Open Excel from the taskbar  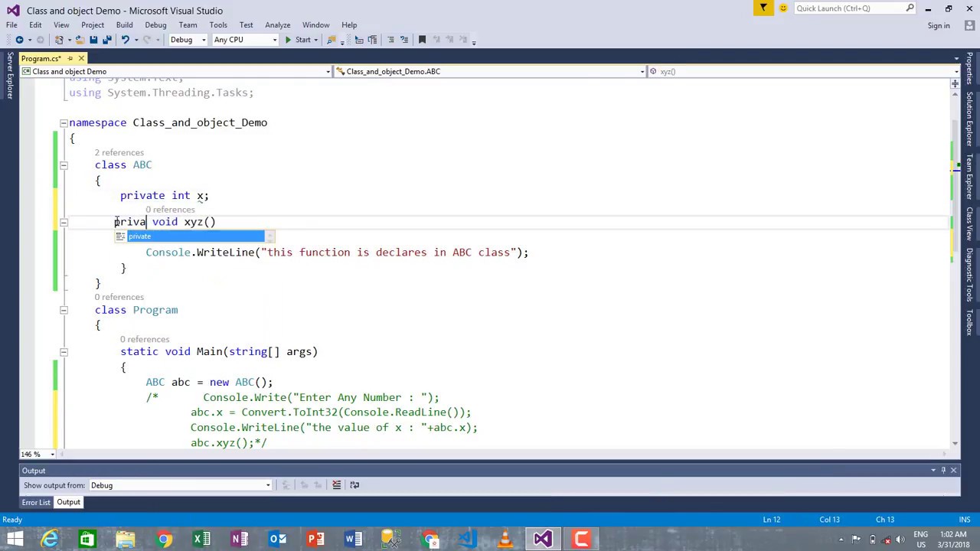[x=201, y=539]
